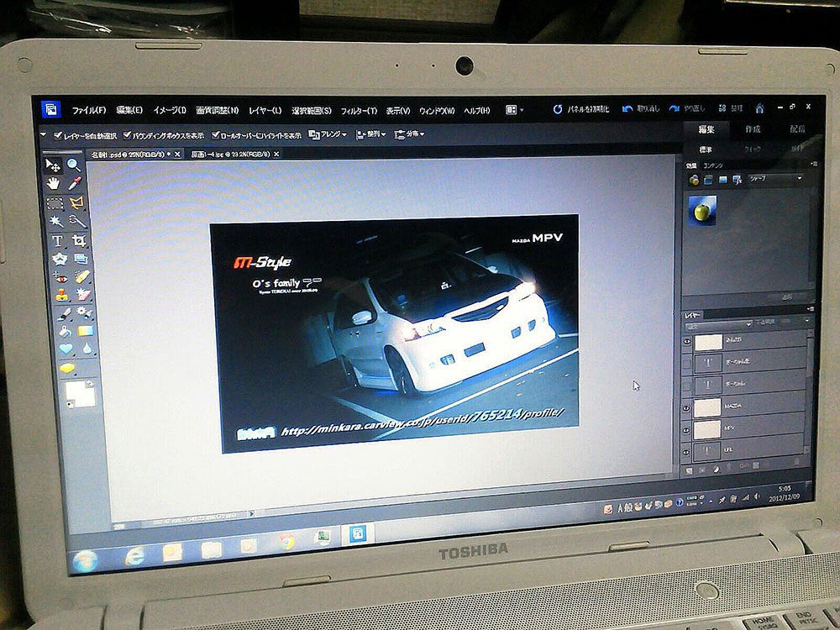Viewport: 840px width, 630px height.
Task: Click the 整理 organizer button
Action: pos(731,108)
